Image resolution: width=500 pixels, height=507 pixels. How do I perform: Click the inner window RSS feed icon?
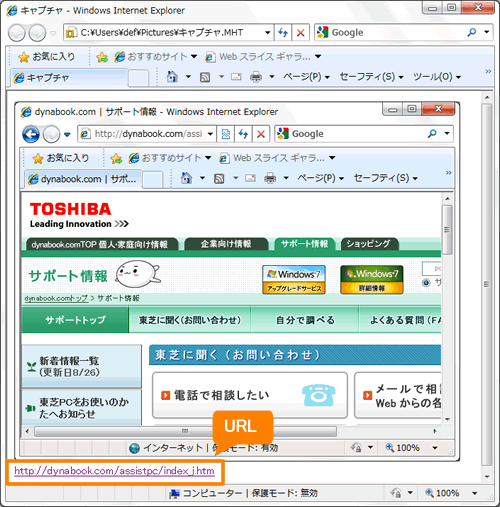[219, 179]
